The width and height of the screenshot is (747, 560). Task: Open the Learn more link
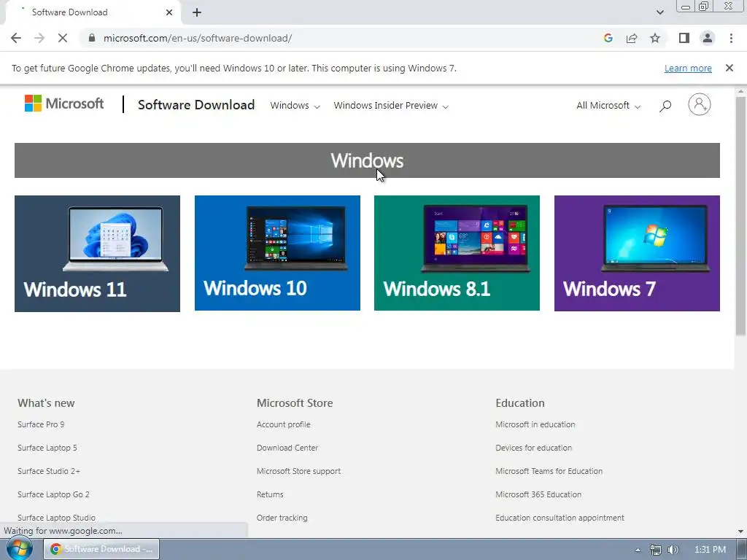click(688, 68)
